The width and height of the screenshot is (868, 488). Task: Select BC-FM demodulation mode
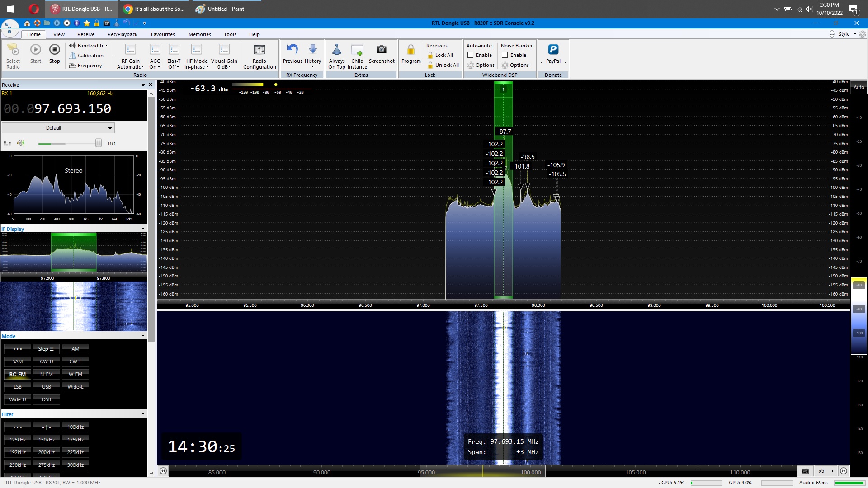coord(18,374)
